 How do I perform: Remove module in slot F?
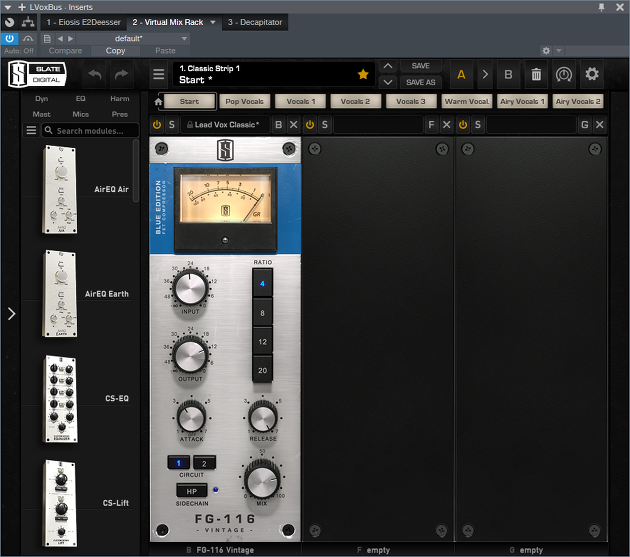pos(446,125)
